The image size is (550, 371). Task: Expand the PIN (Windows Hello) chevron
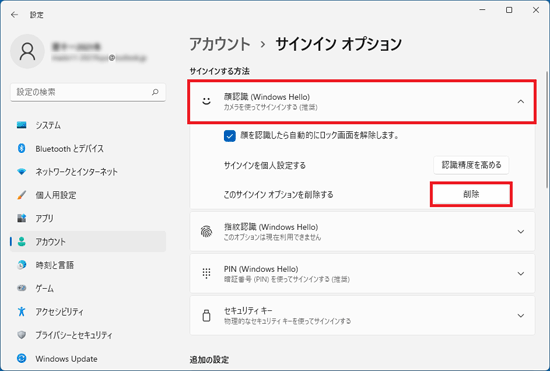click(x=521, y=274)
